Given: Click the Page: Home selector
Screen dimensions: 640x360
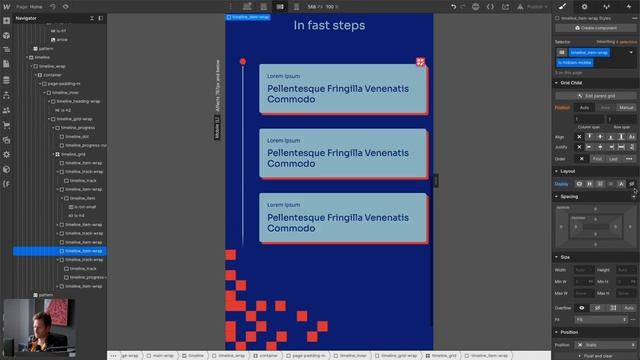Looking at the screenshot, I should coord(29,7).
